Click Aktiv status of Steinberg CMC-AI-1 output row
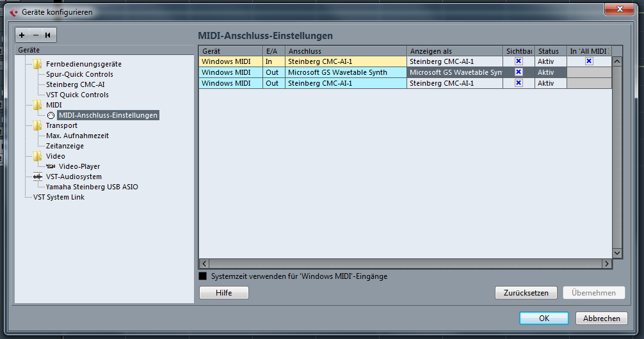 coord(551,83)
